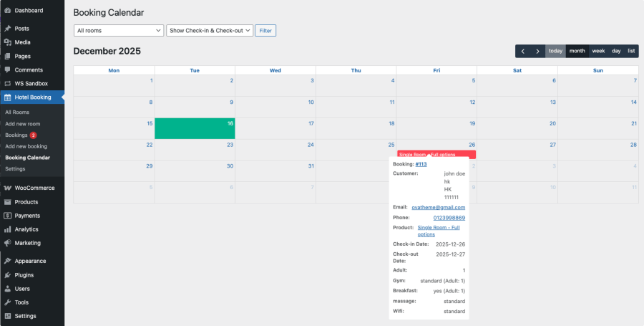This screenshot has width=644, height=326.
Task: Click day number 25 in the calendar
Action: [391, 145]
